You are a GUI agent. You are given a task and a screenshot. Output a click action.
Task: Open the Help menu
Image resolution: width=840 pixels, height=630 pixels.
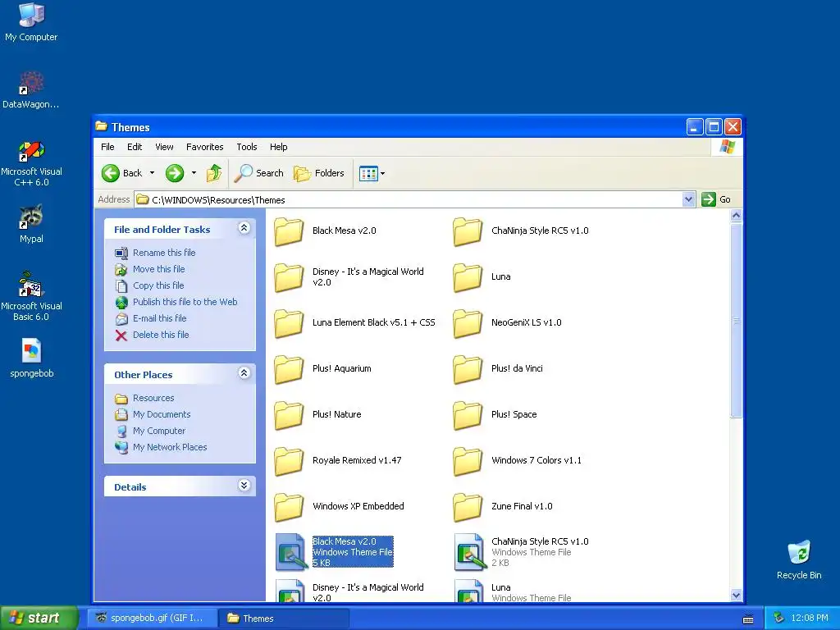click(279, 147)
